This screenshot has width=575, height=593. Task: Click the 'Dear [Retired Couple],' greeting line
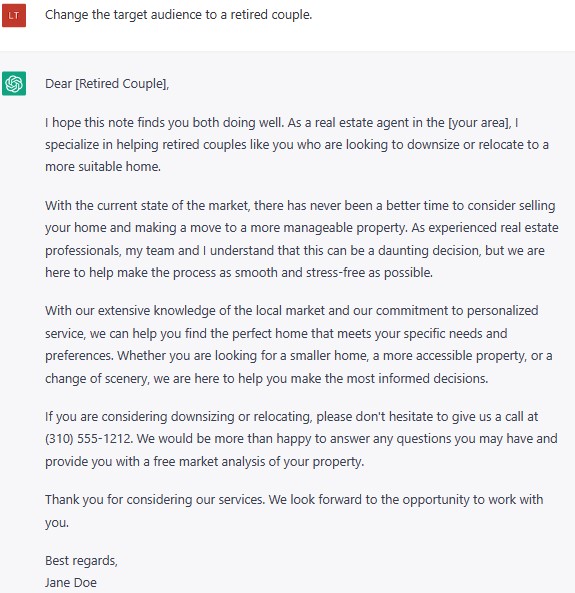tap(107, 84)
